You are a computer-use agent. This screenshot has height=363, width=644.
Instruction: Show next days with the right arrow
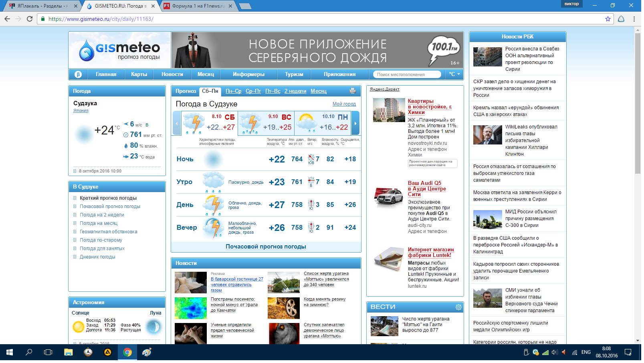(355, 123)
